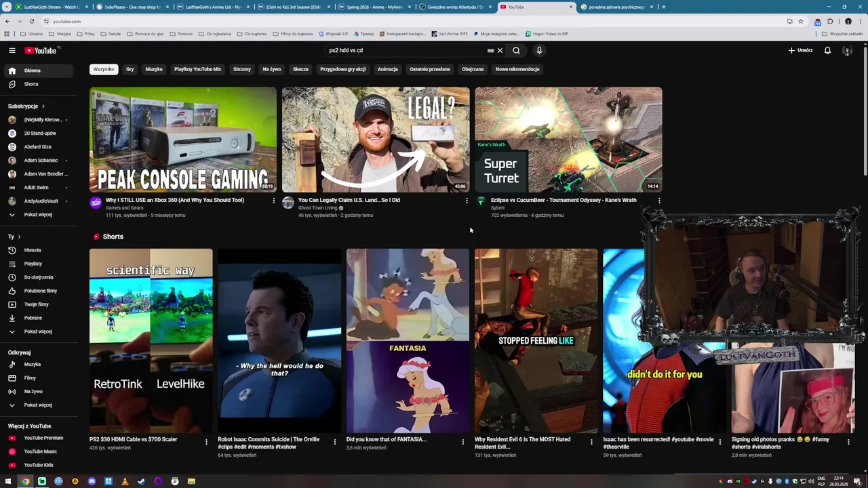Select the Na żywo filter chip
This screenshot has height=488, width=868.
271,69
